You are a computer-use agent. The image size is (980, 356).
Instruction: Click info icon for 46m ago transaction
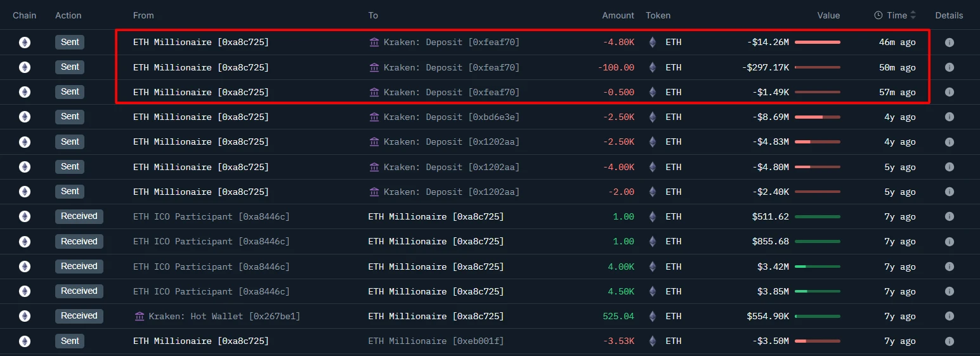[x=949, y=43]
